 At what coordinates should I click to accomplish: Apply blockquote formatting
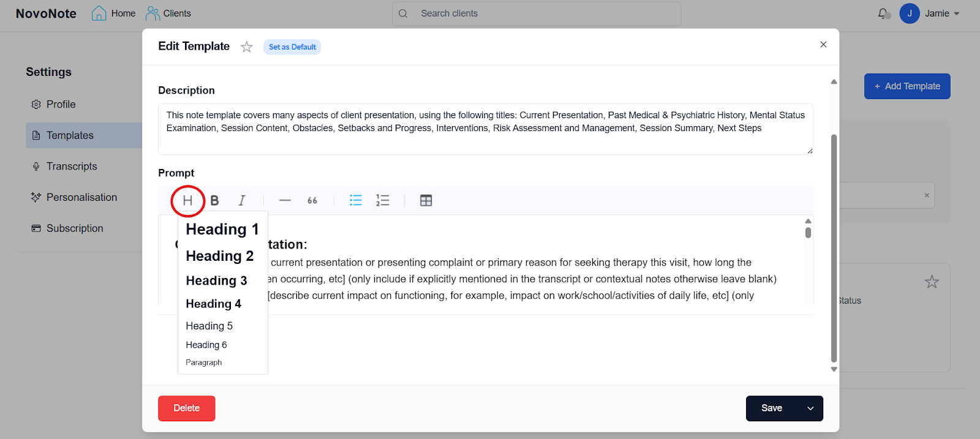click(312, 201)
